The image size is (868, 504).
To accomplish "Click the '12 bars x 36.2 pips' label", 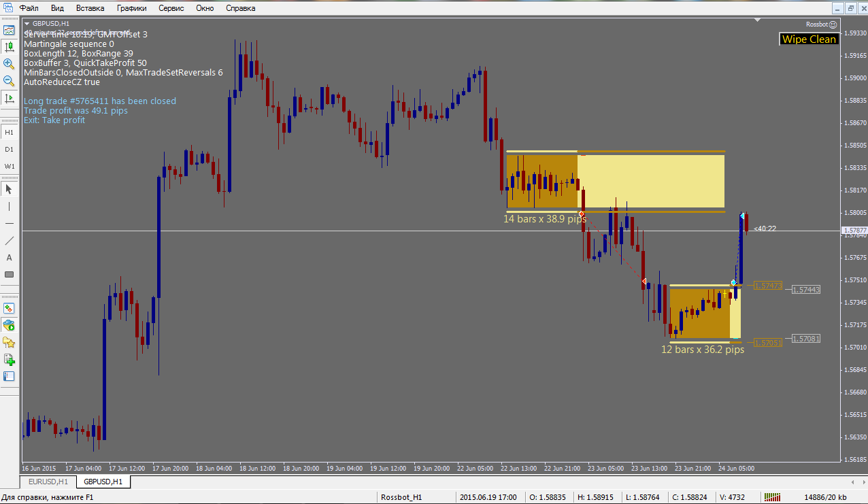I will (703, 350).
